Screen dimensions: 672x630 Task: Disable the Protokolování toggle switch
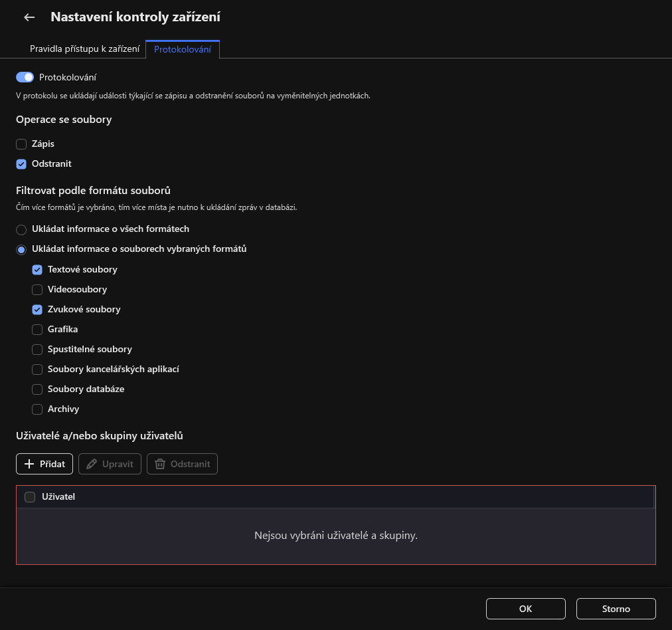click(x=24, y=77)
